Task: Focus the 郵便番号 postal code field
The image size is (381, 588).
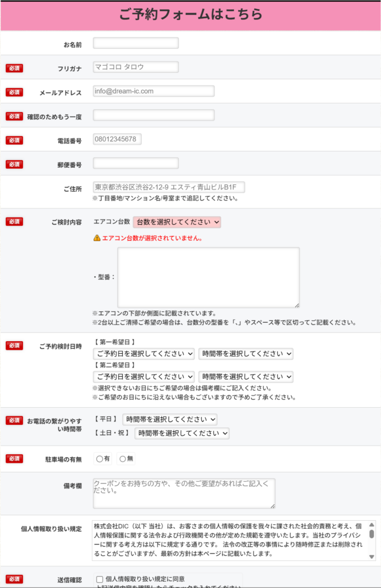Action: (x=135, y=164)
